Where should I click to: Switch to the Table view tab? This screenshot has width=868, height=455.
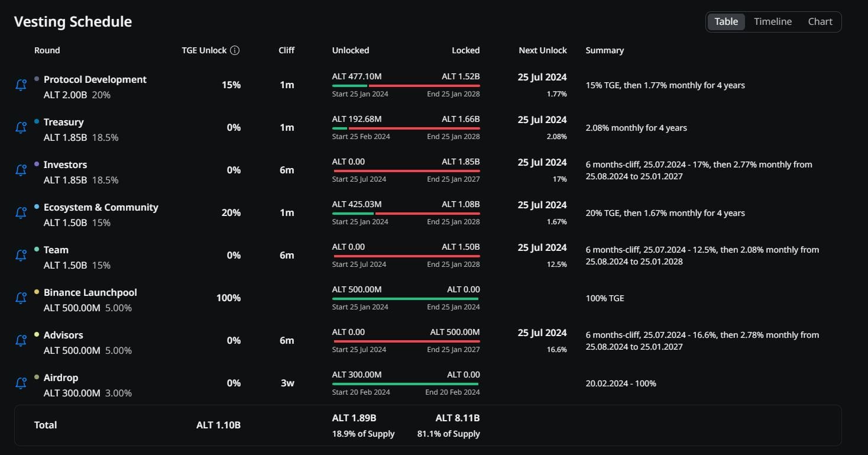point(726,21)
